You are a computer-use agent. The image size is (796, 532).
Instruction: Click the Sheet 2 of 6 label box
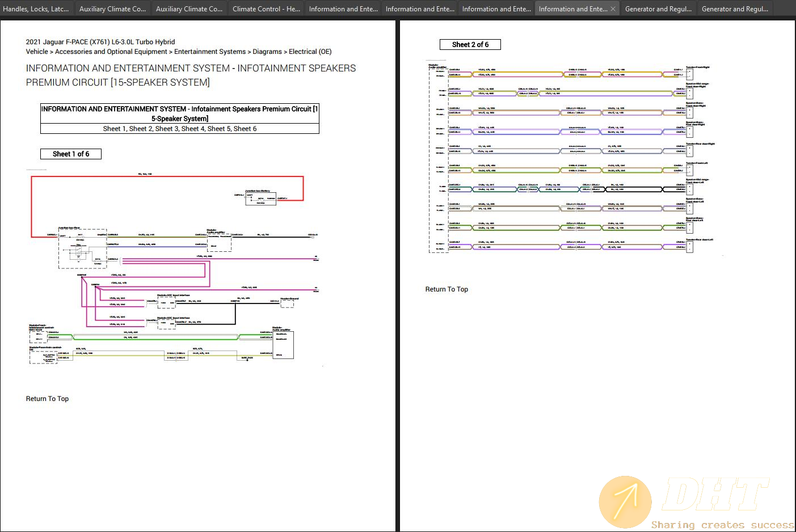[x=470, y=44]
